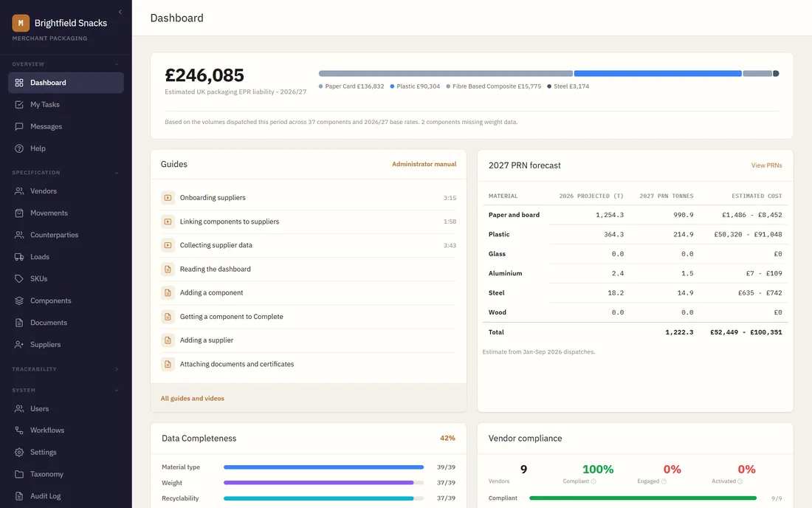Open the Dashboard menu item
The image size is (812, 508).
pos(66,83)
